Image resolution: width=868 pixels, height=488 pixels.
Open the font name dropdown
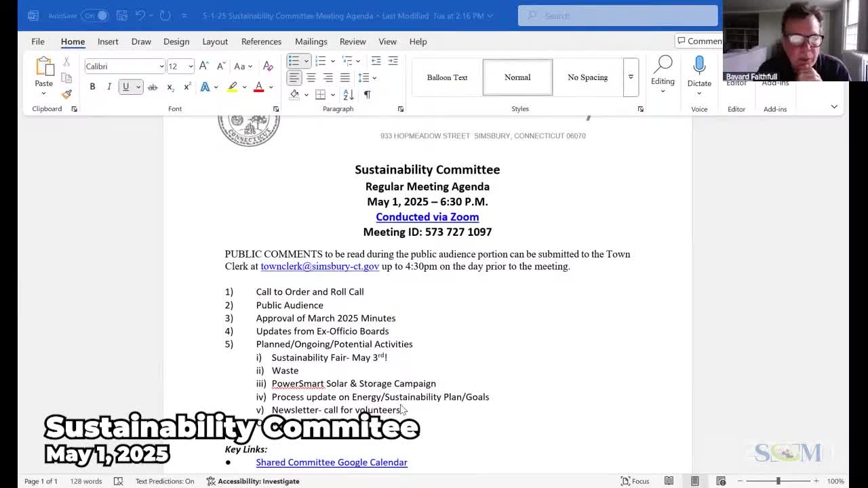(161, 66)
